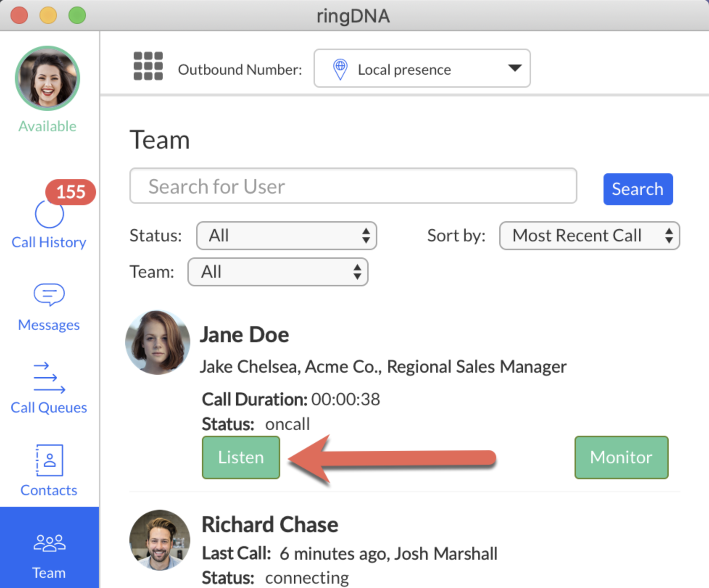This screenshot has width=709, height=588.
Task: Select the Team label in sidebar
Action: 49,573
